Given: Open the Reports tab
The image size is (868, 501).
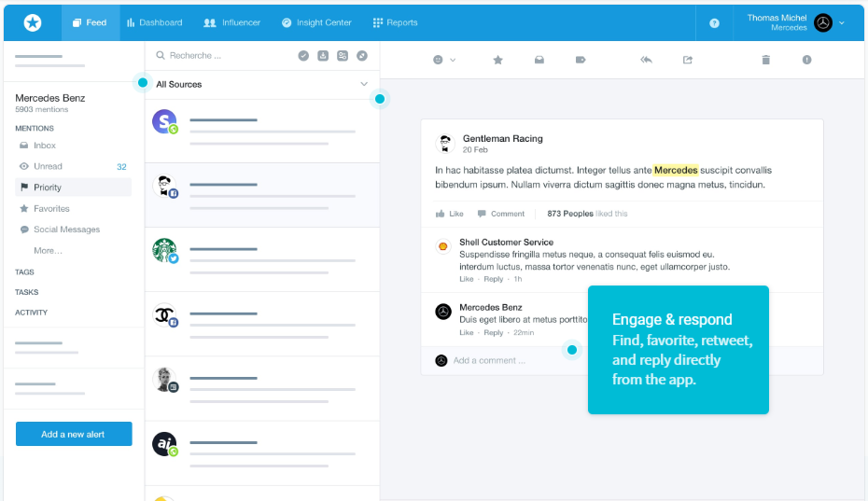Looking at the screenshot, I should [395, 22].
